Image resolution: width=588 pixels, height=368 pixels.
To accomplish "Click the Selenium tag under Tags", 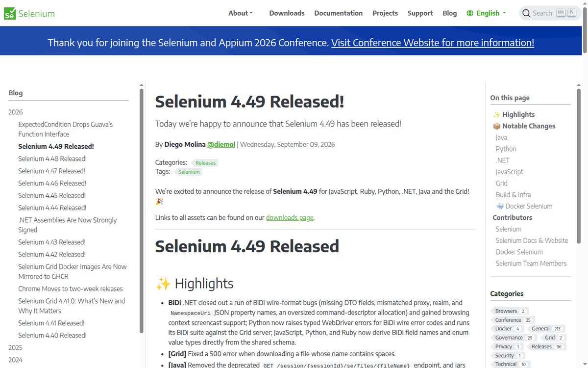I will point(189,172).
